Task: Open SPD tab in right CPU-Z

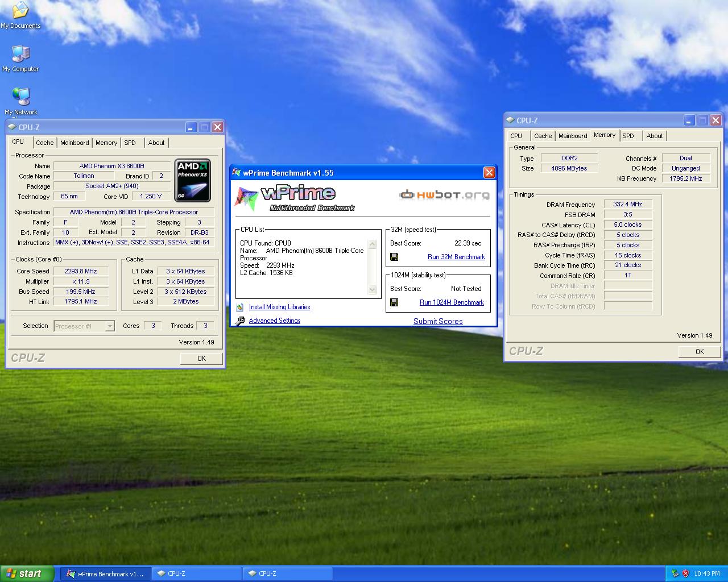Action: coord(628,136)
